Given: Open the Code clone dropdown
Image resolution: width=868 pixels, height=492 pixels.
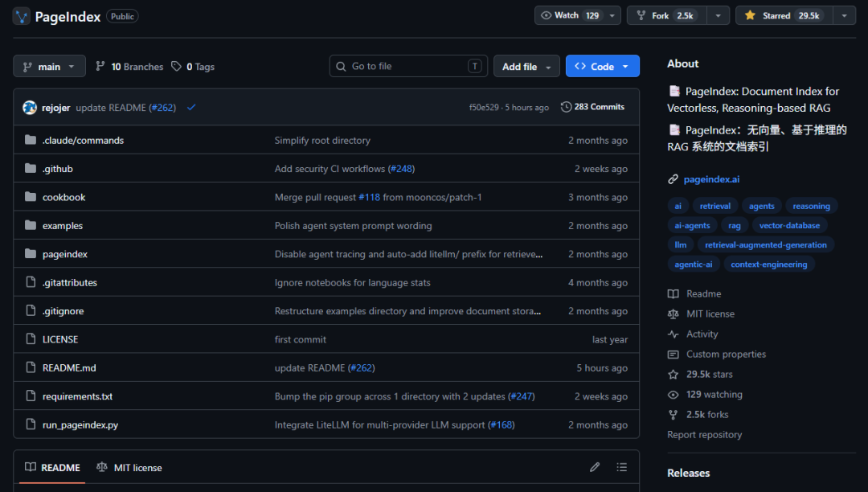Looking at the screenshot, I should tap(602, 67).
